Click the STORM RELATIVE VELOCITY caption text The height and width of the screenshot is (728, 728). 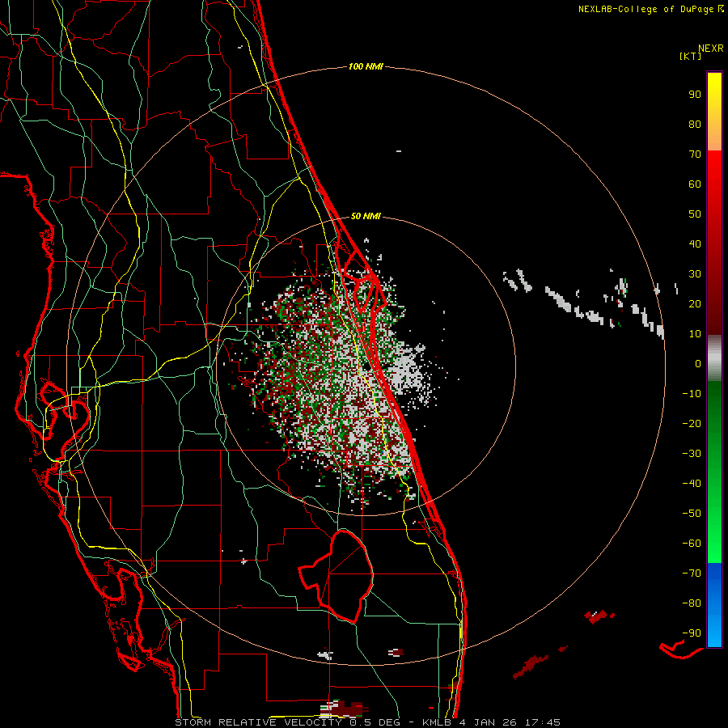[x=258, y=722]
